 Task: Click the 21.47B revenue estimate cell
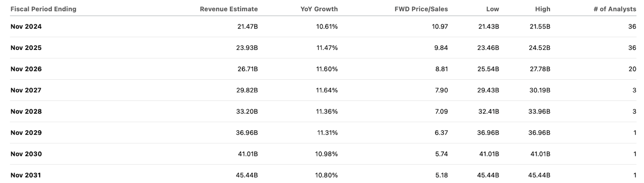click(247, 27)
